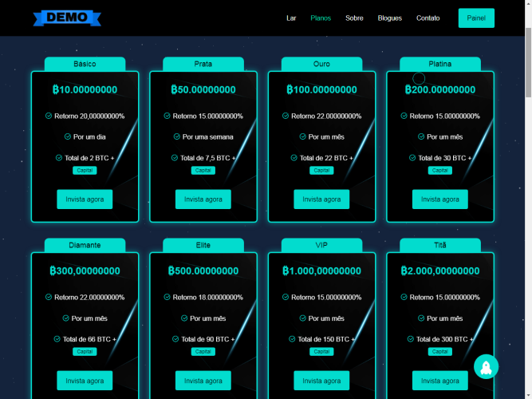The height and width of the screenshot is (399, 532).
Task: Click the rocket scroll-to-top icon
Action: [486, 366]
